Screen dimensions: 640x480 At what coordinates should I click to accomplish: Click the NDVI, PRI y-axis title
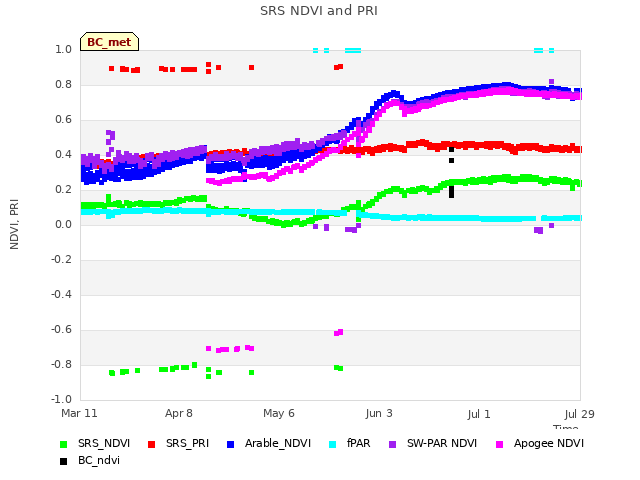point(14,224)
